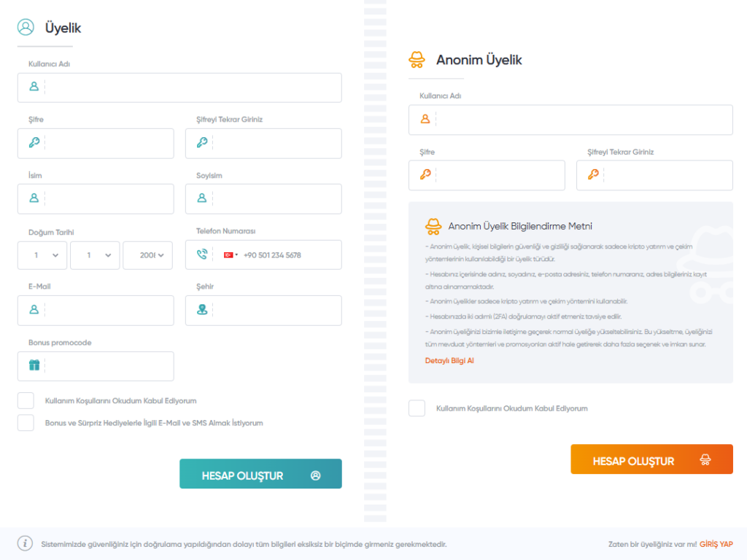Click the map pin icon in Şehir field
The image size is (747, 560).
[202, 309]
